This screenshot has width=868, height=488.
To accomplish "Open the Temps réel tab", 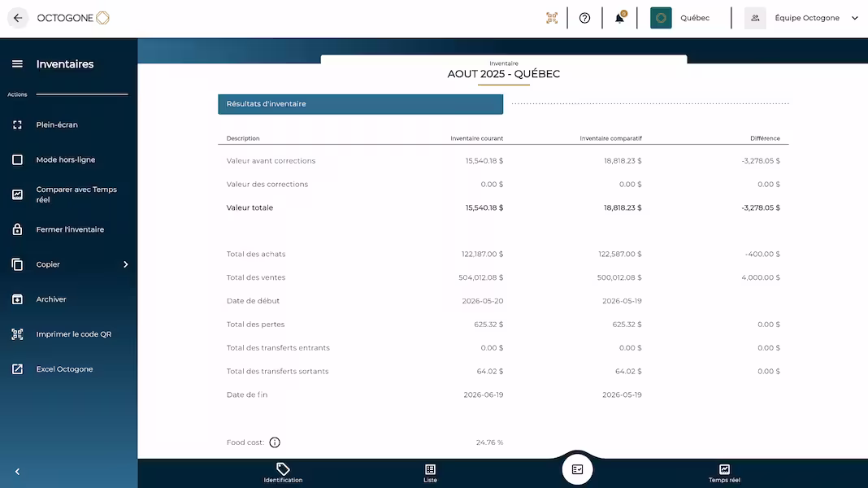I will (724, 473).
